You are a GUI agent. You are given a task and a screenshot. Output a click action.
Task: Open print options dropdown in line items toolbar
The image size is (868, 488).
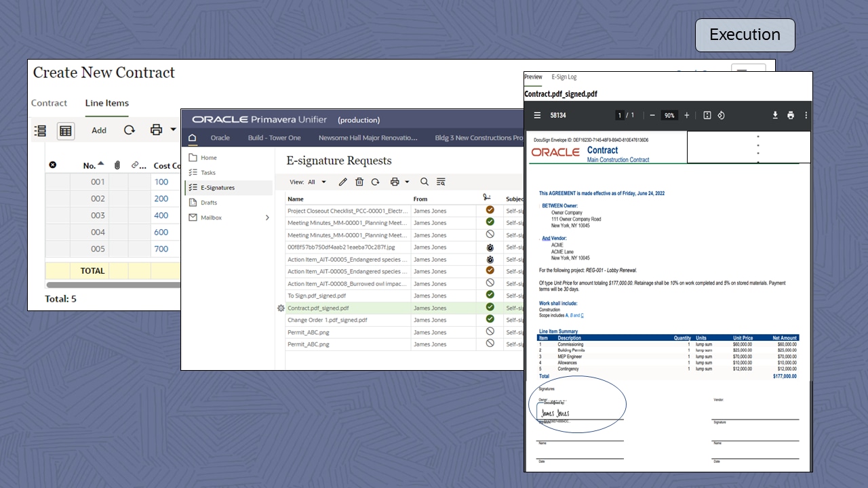[x=173, y=129]
